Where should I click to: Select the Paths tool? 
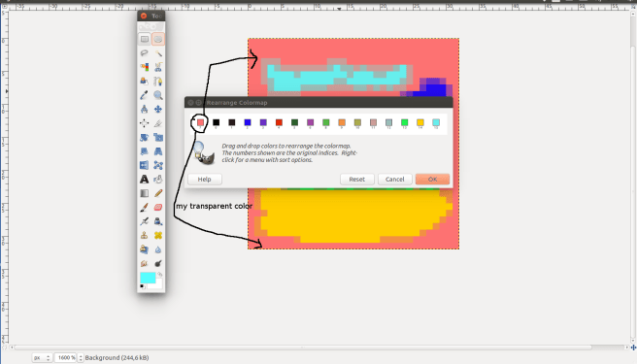pyautogui.click(x=158, y=82)
